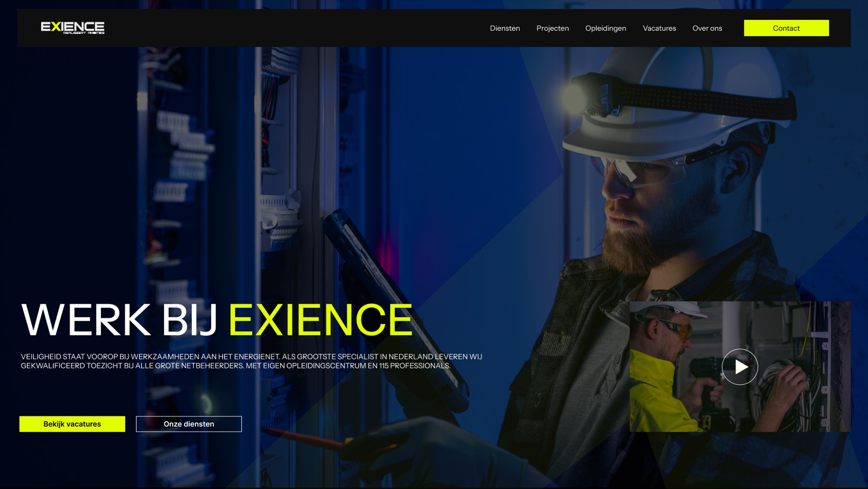The width and height of the screenshot is (868, 489).
Task: Open the Diensten menu item
Action: [505, 28]
